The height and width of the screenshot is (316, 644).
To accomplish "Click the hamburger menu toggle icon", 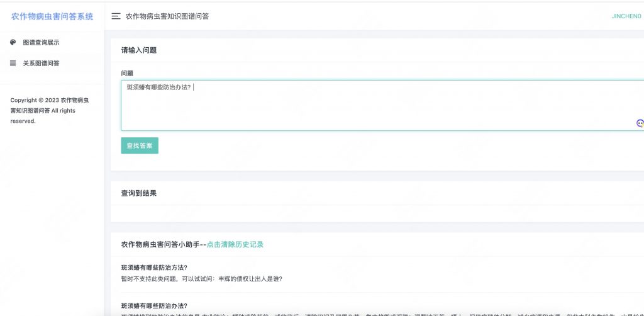I will click(x=116, y=16).
